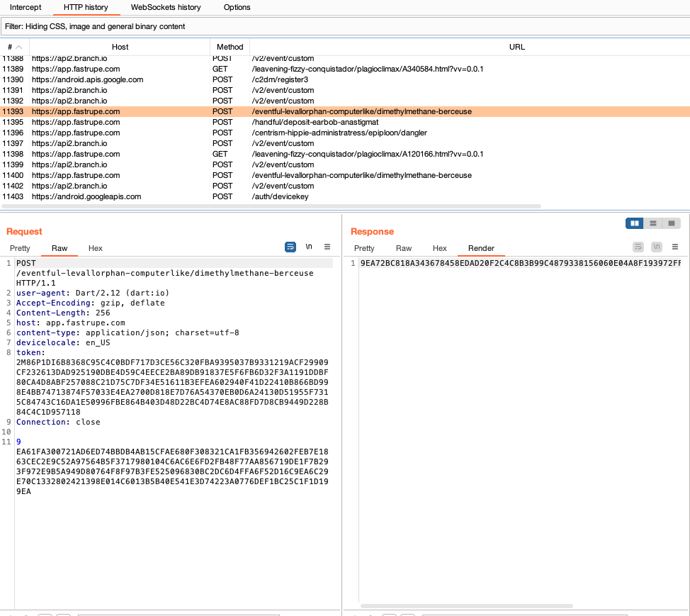Click the user-agent header line
The image size is (690, 616).
[x=93, y=293]
